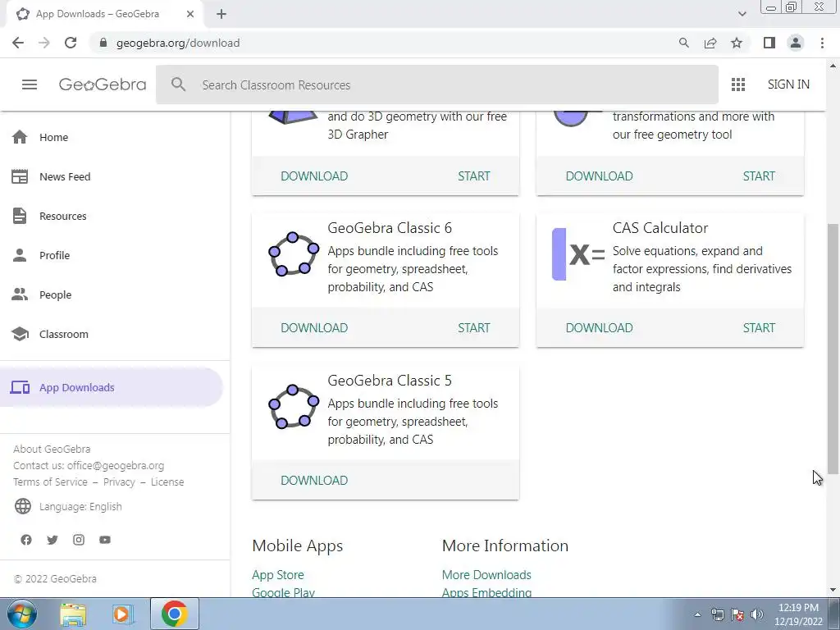Click the App Downloads devices icon
Viewport: 840px width, 630px height.
pos(20,387)
